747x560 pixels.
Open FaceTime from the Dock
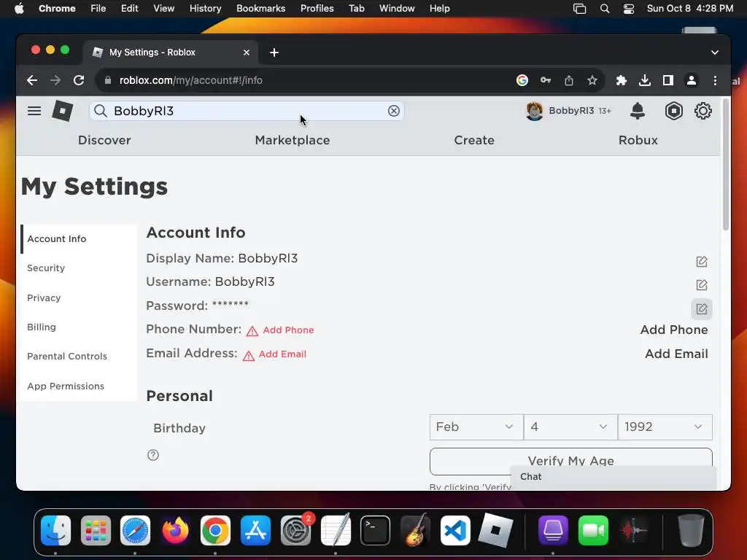click(x=593, y=531)
